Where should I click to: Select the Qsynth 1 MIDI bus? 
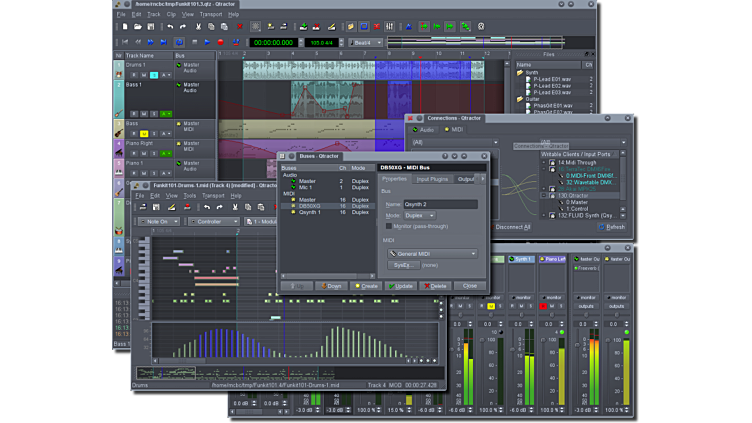click(x=309, y=212)
